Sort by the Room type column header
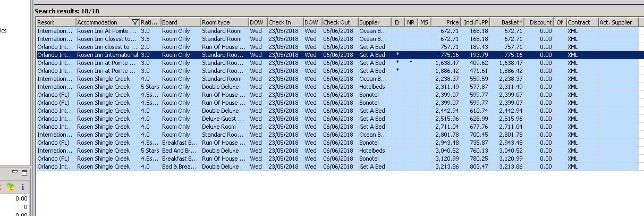Screen dimensions: 644x216 point(224,22)
